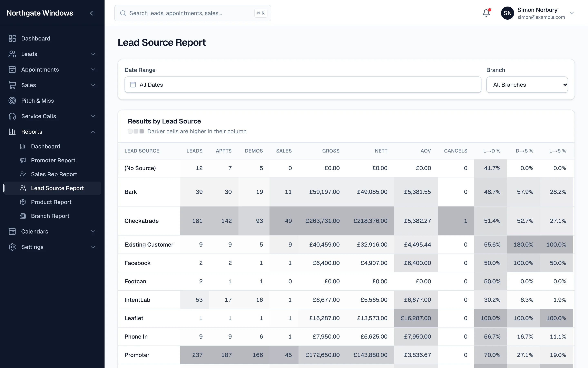Image resolution: width=588 pixels, height=368 pixels.
Task: Open the Simon Norbury account dropdown arrow
Action: 572,13
